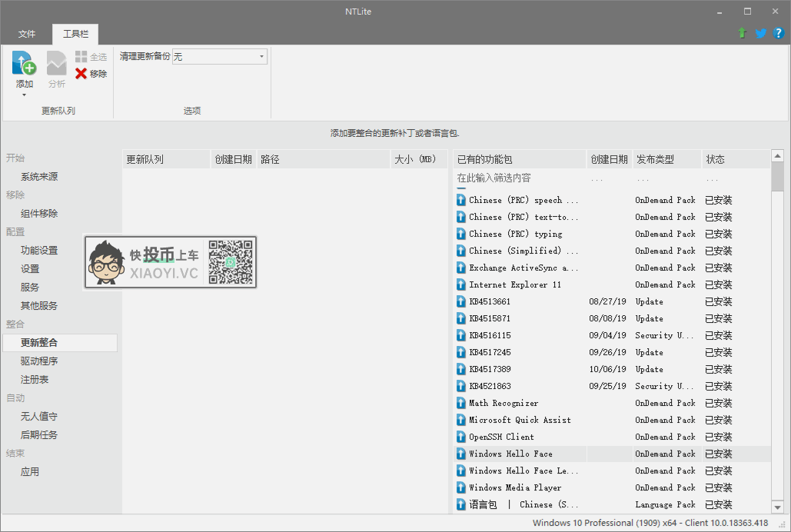Viewport: 791px width, 532px height.
Task: Go to 组件移除 in sidebar
Action: click(x=39, y=214)
